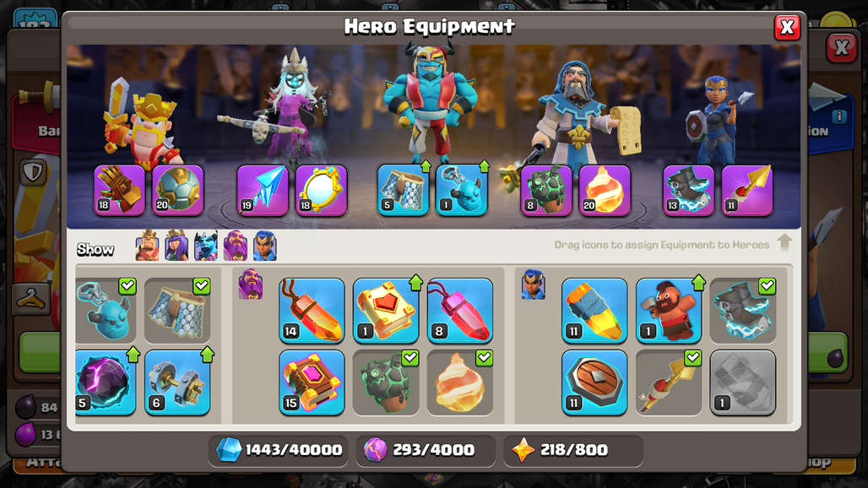The height and width of the screenshot is (488, 868).
Task: Select the Magic Mirror equipment slot
Action: 321,190
